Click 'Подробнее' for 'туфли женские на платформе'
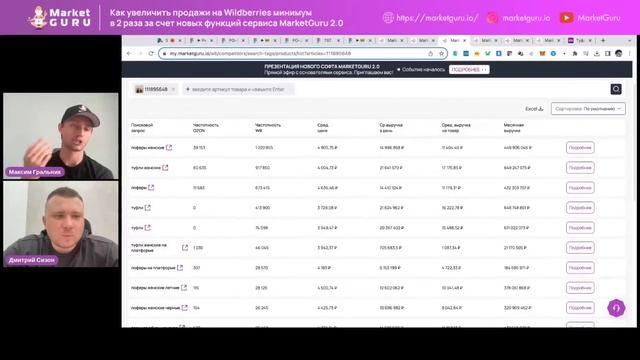Viewport: 640px width, 360px height. 580,247
